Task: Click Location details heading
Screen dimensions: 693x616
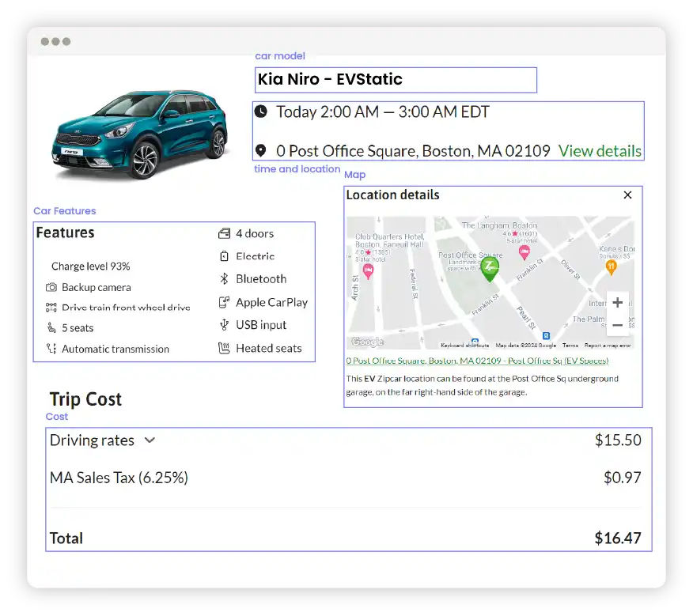Action: [x=392, y=195]
